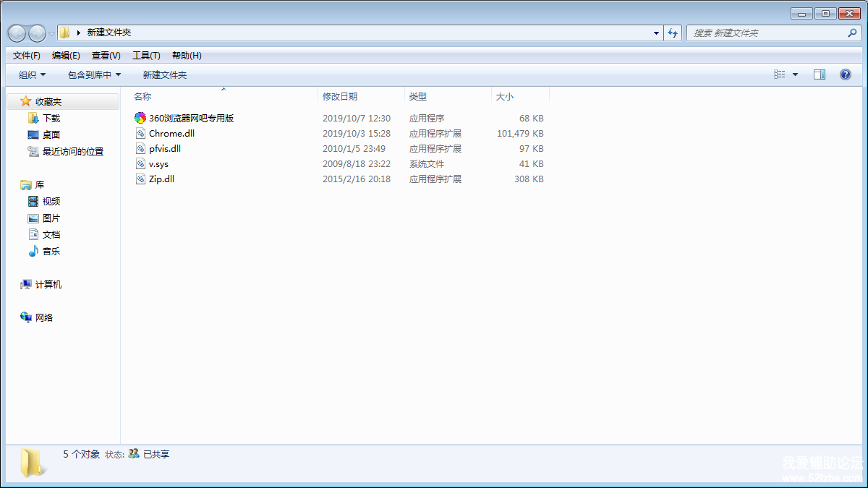Click the v.sys system file icon

(141, 163)
